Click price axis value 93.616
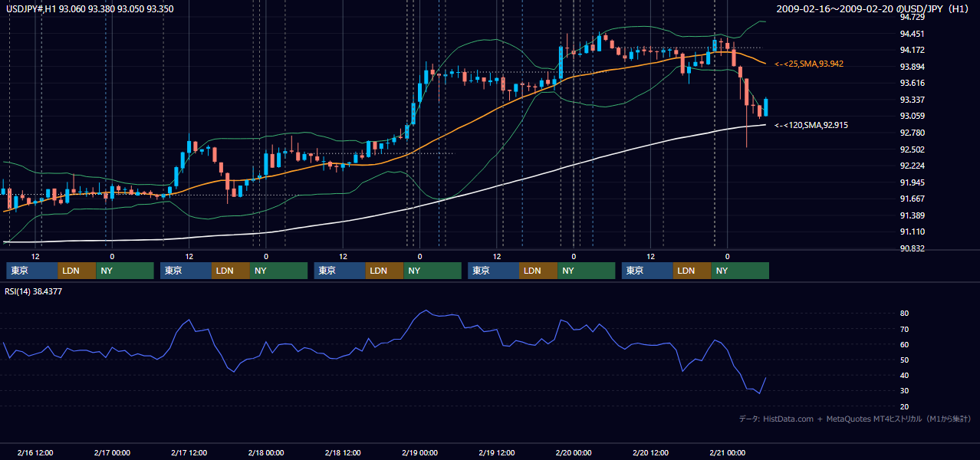This screenshot has width=980, height=460. [x=912, y=83]
